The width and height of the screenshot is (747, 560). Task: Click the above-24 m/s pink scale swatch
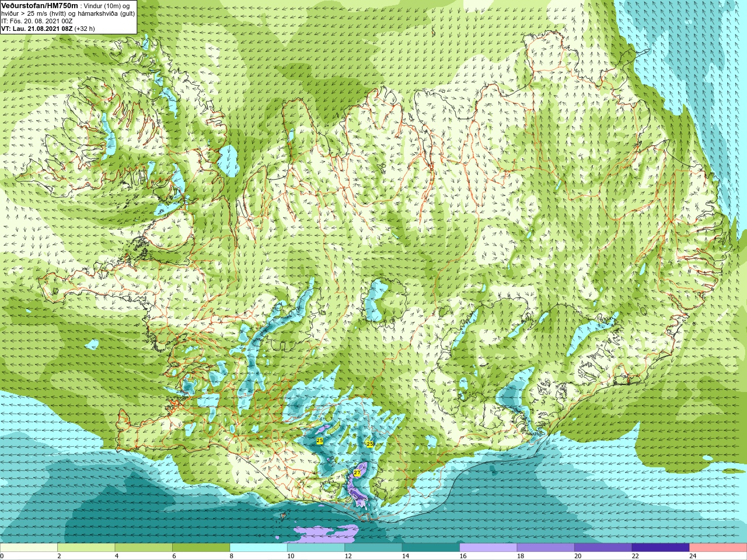pyautogui.click(x=718, y=548)
